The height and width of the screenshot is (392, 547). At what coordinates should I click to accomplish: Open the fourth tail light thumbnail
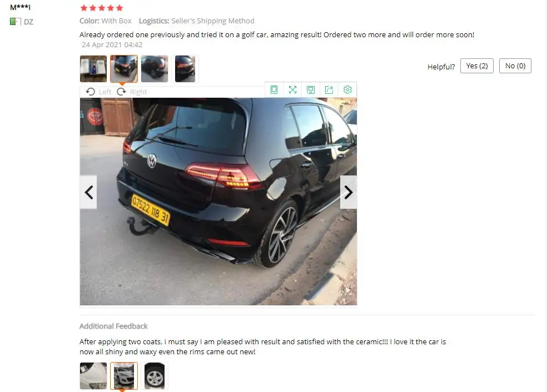[185, 69]
